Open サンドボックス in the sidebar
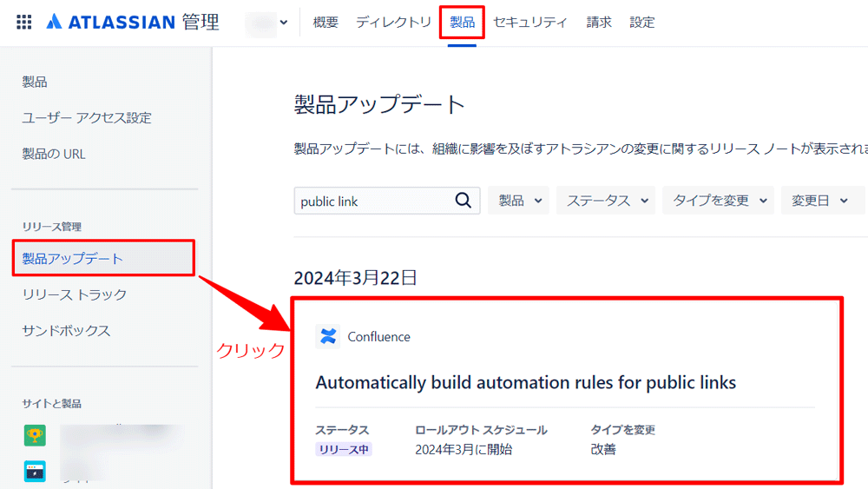The width and height of the screenshot is (868, 489). pyautogui.click(x=66, y=331)
